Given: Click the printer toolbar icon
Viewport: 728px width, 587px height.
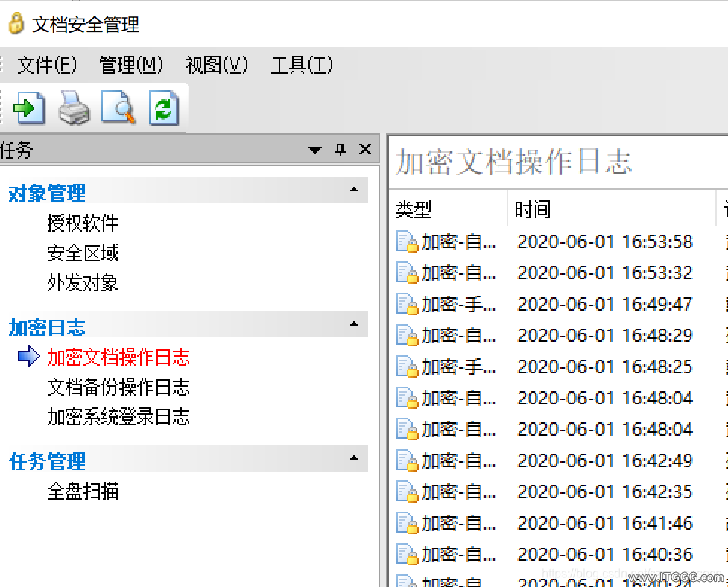Looking at the screenshot, I should pos(75,108).
